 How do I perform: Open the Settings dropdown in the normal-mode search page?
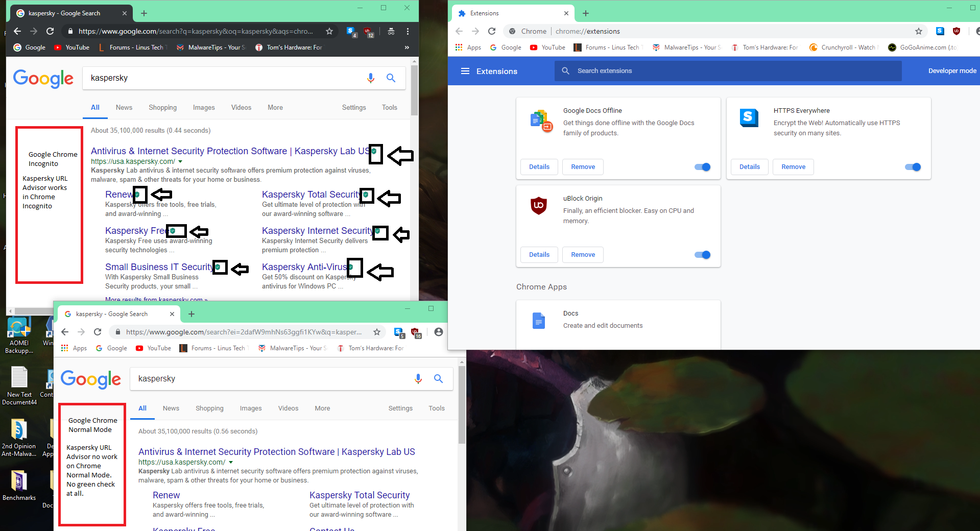tap(400, 408)
